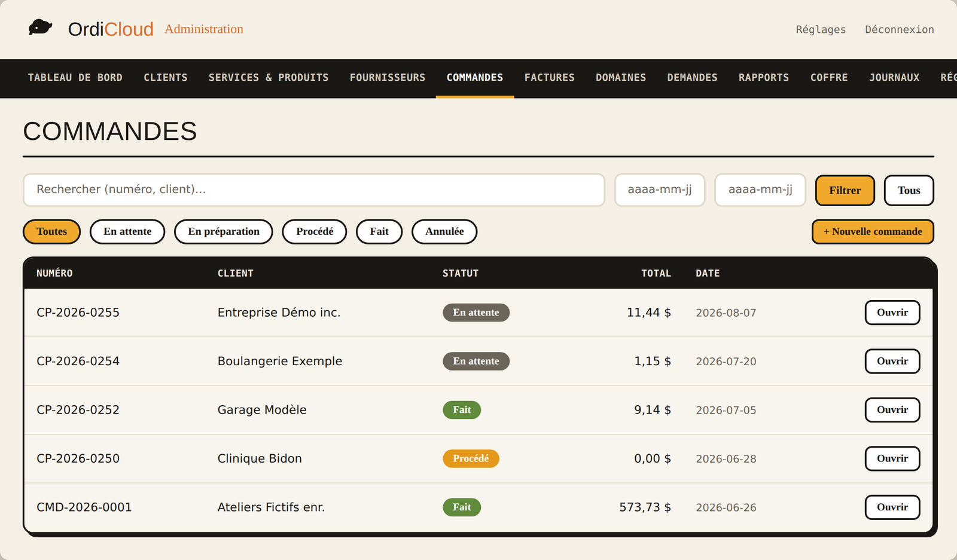957x560 pixels.
Task: Click the OrdiCloud bird logo icon
Action: click(x=41, y=27)
